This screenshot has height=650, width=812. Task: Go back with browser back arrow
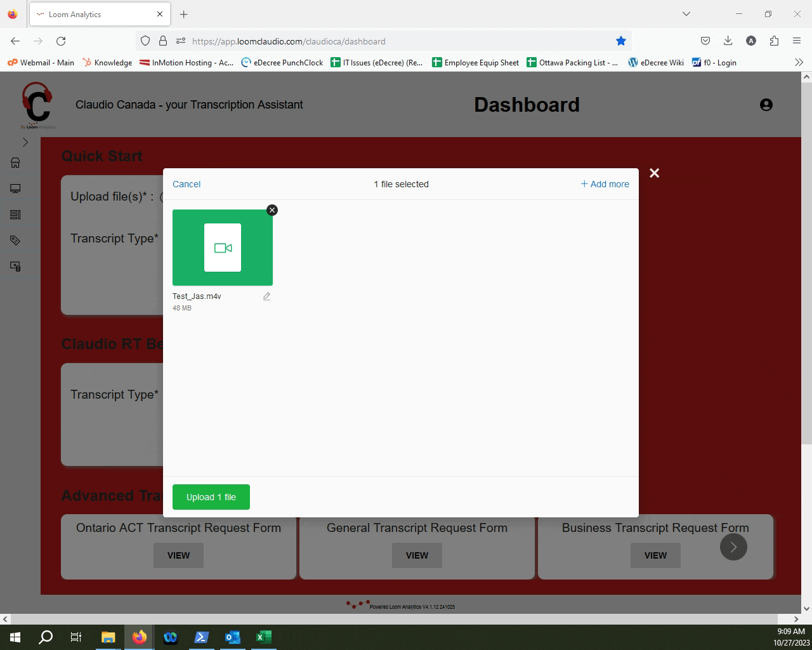pos(15,41)
